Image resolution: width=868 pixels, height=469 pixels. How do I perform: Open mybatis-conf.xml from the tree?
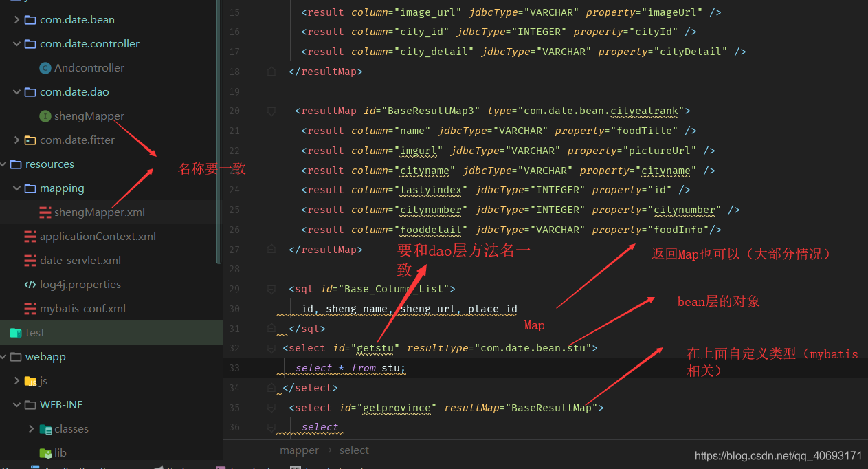pos(82,308)
